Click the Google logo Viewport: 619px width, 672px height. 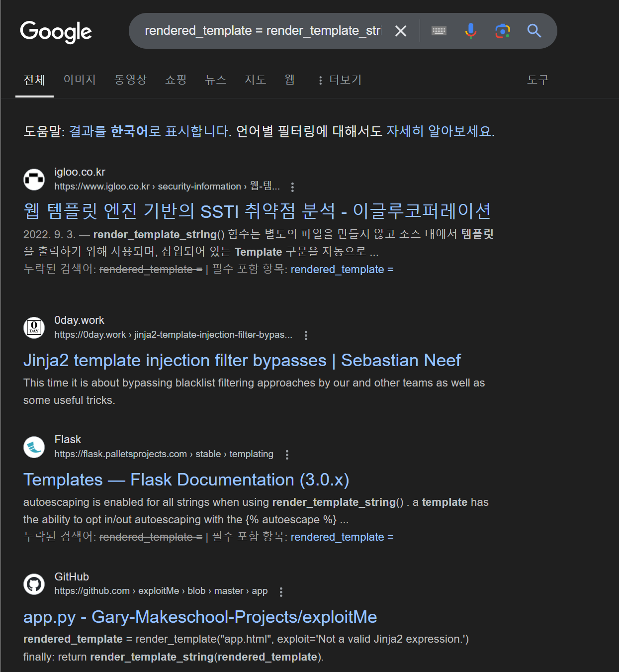coord(56,32)
